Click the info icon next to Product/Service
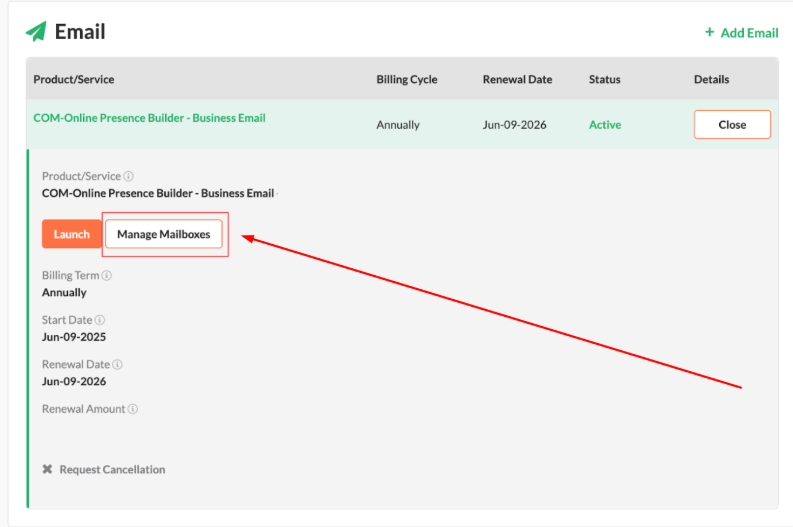The image size is (793, 527). (128, 176)
